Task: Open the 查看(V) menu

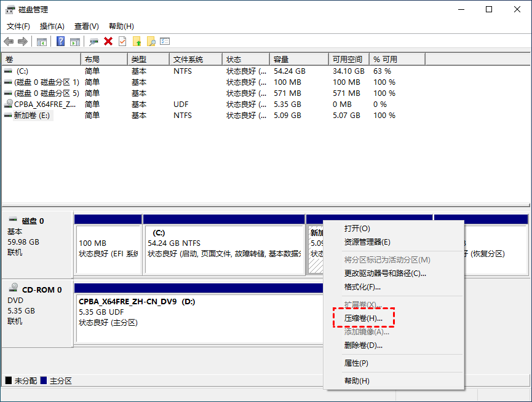Action: click(x=87, y=26)
